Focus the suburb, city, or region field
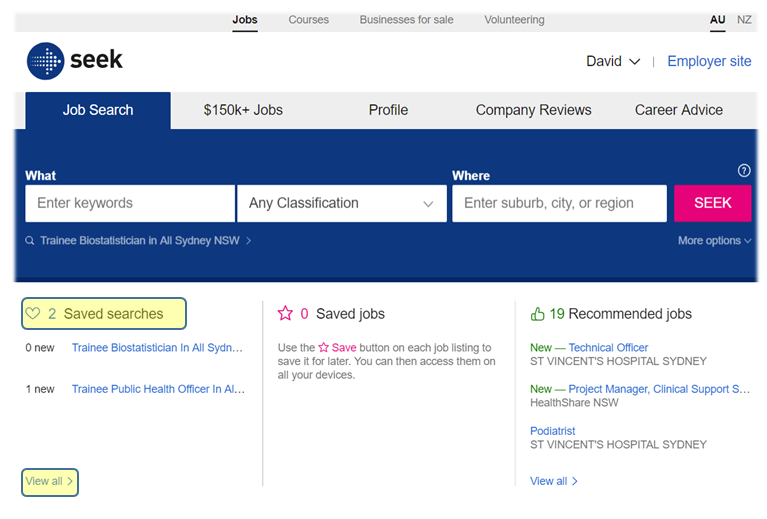 560,203
